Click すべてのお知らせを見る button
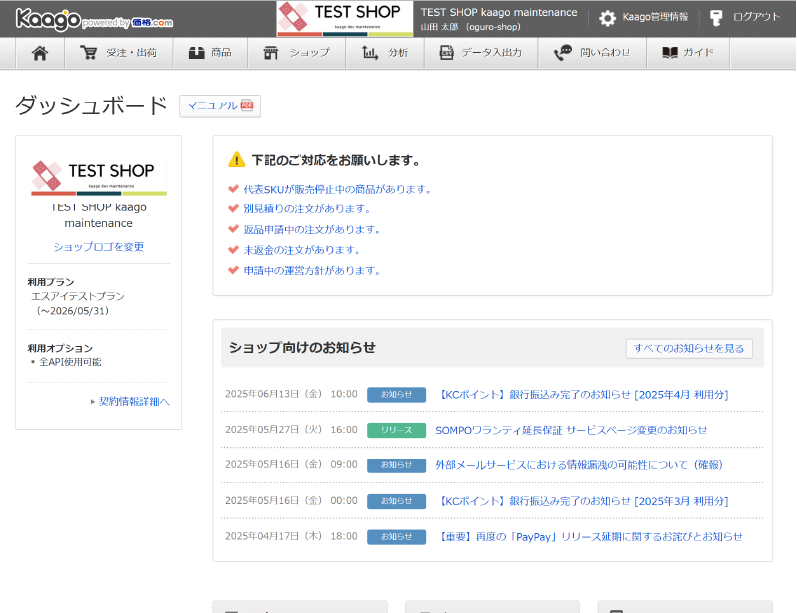Image resolution: width=797 pixels, height=613 pixels. (x=689, y=348)
